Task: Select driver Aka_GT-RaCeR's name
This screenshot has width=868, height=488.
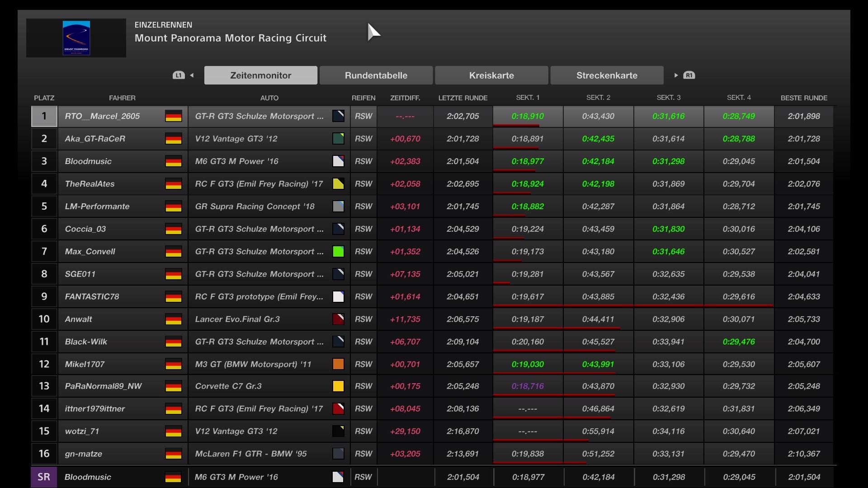Action: click(95, 139)
